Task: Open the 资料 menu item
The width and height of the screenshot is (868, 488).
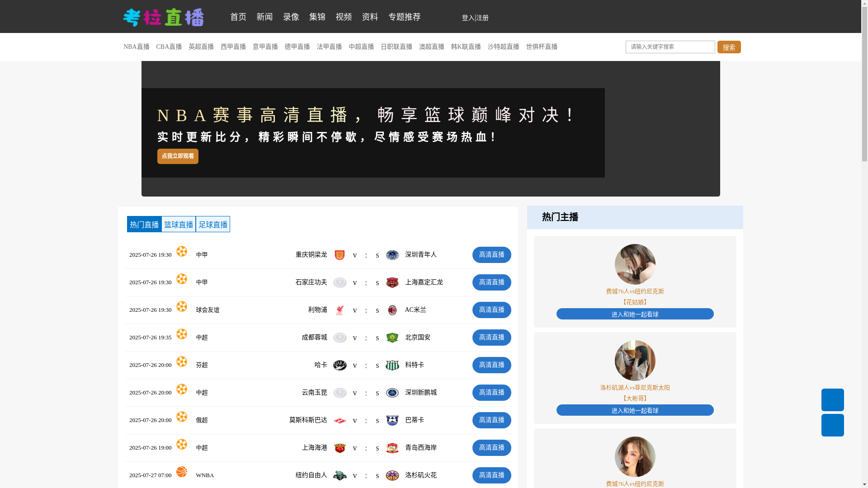Action: coord(370,17)
